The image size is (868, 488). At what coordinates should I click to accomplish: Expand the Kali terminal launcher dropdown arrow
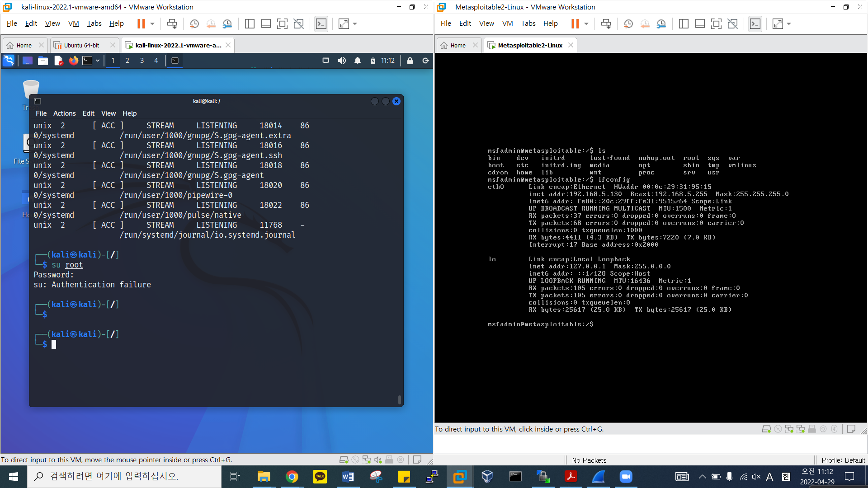[x=98, y=61]
